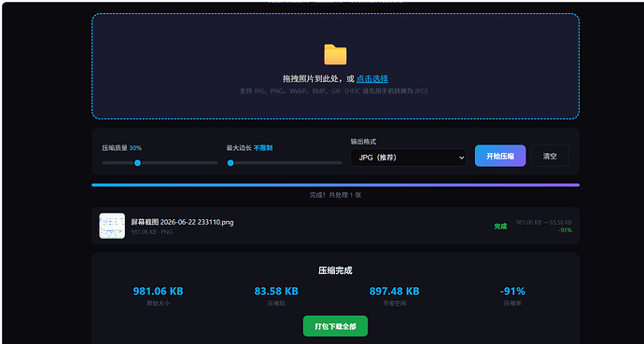
Task: Clear the list with 清空 button
Action: pos(550,156)
